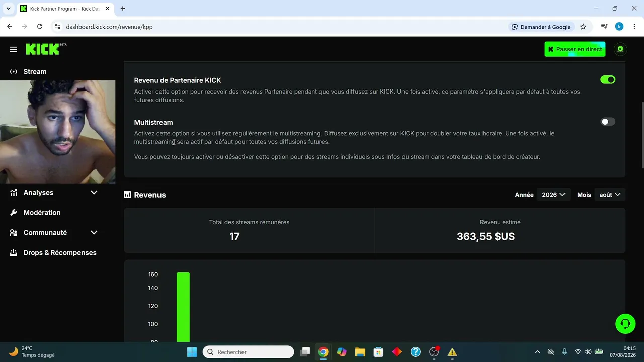Click the weather widget showing 24°C
The width and height of the screenshot is (644, 362).
point(33,352)
